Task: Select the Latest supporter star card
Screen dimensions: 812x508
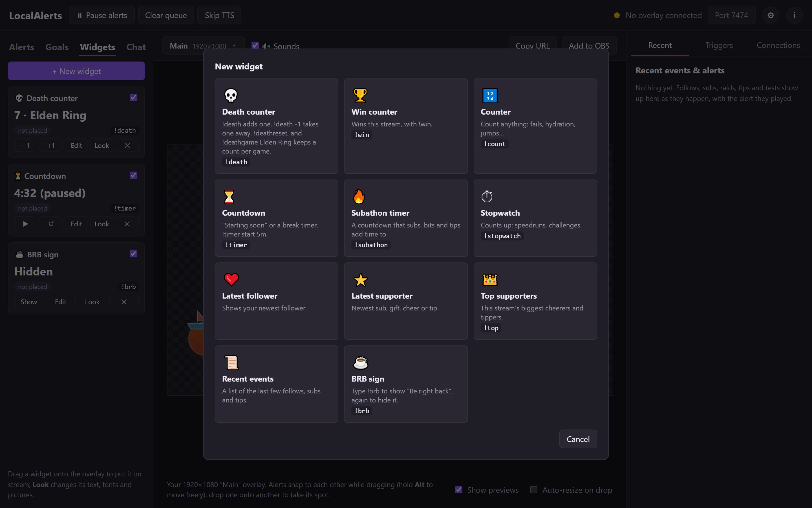Action: (x=406, y=301)
